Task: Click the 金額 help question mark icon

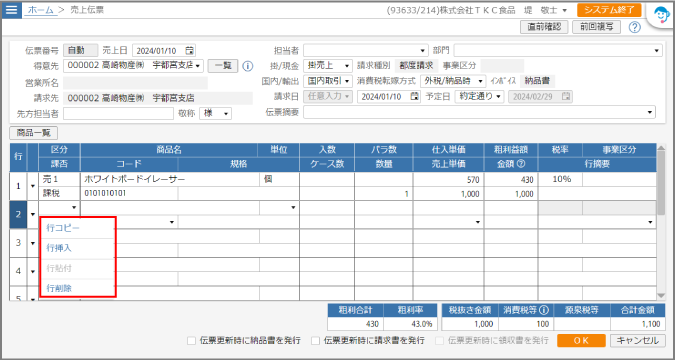Action: pos(521,164)
